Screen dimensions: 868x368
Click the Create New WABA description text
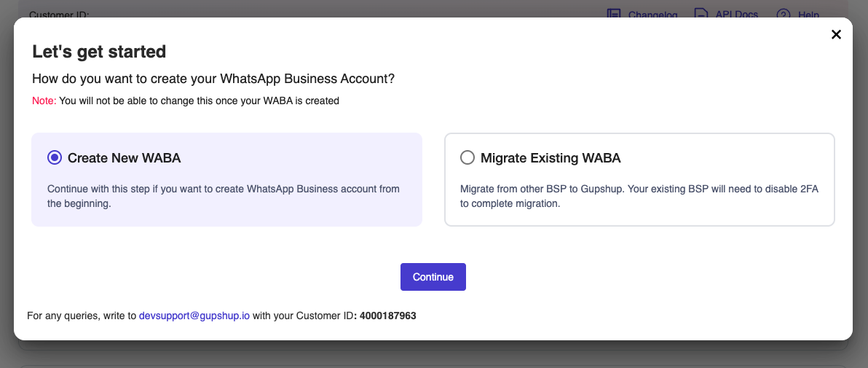224,196
